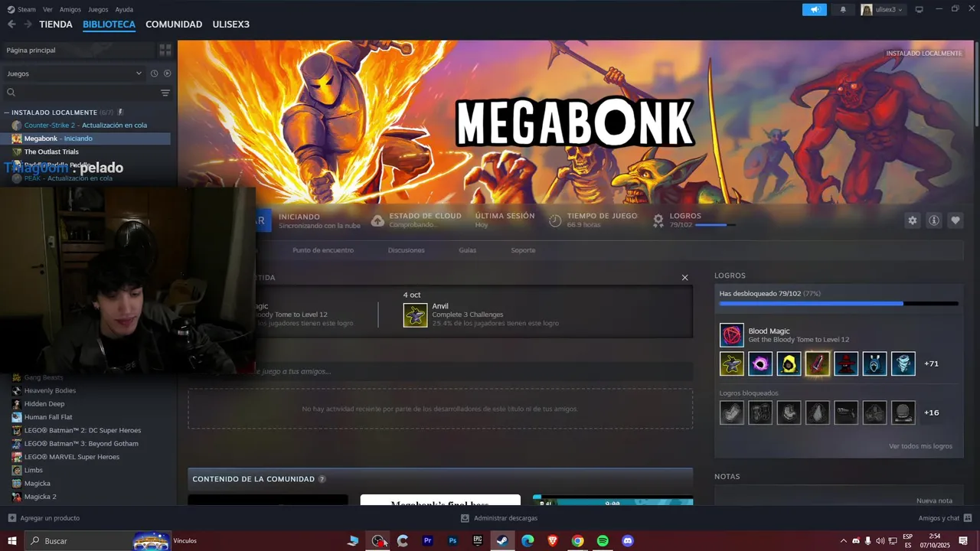This screenshot has height=551, width=980.
Task: Open Discord from the taskbar
Action: 628,541
